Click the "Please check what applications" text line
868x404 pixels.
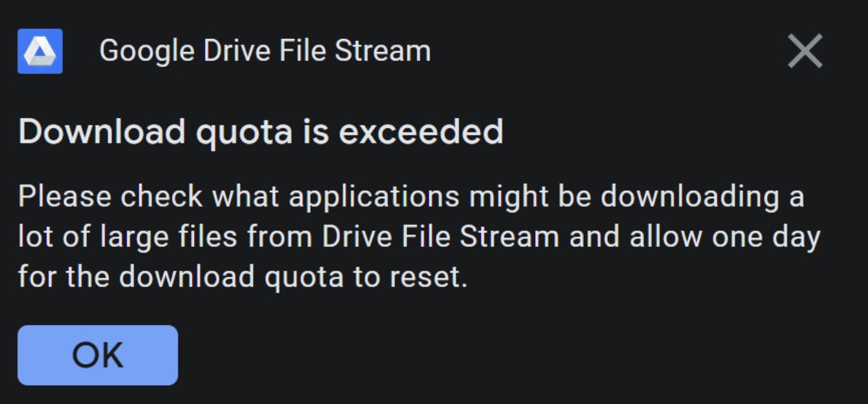click(411, 197)
